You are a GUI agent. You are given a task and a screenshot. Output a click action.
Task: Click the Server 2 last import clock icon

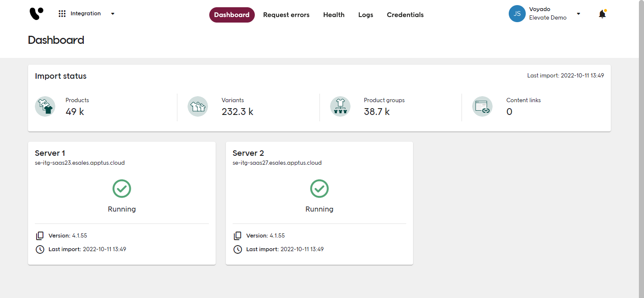coord(238,249)
